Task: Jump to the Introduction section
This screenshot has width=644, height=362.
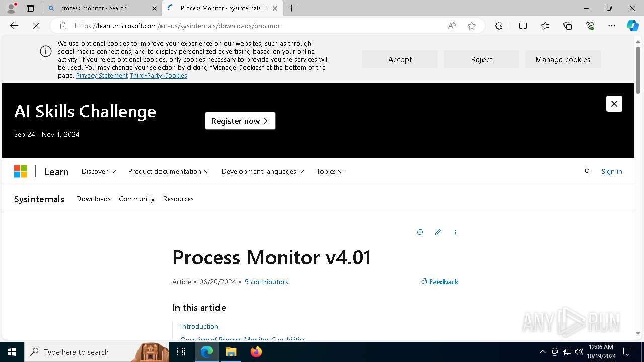Action: coord(199,326)
